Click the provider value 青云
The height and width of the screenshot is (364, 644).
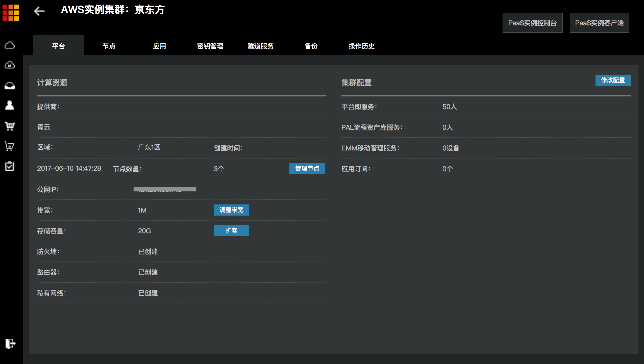click(44, 127)
